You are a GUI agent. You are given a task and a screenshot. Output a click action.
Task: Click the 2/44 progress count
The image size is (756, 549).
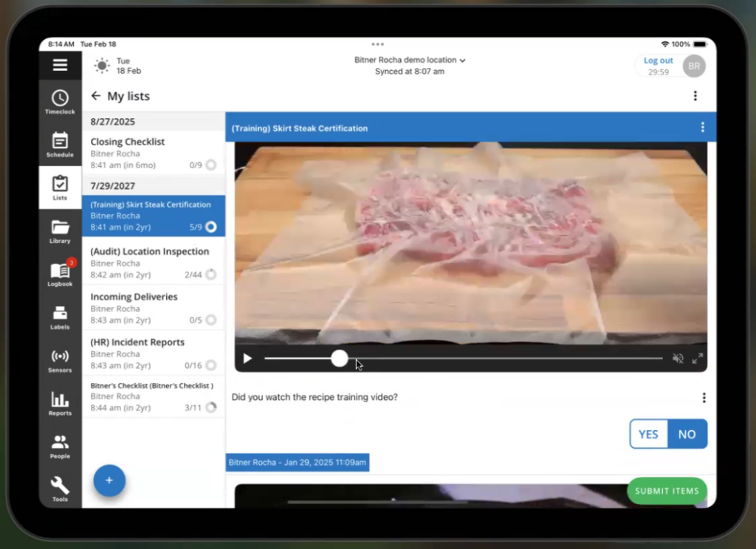click(193, 274)
